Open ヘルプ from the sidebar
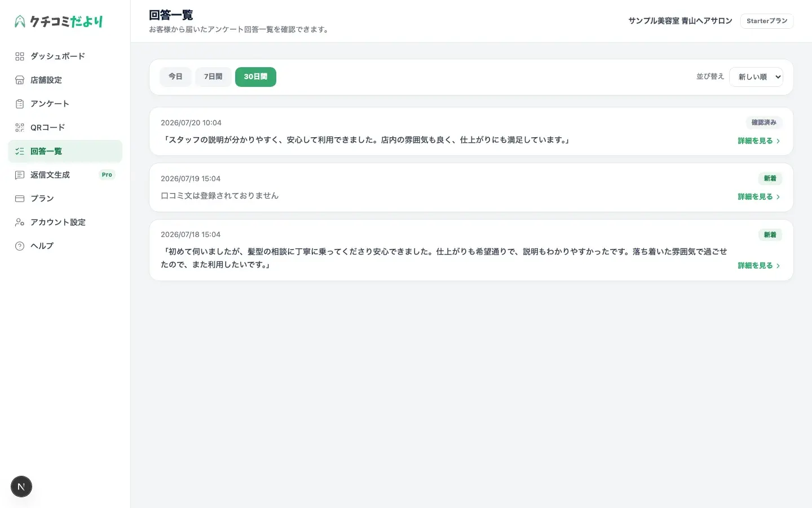This screenshot has height=508, width=812. tap(65, 246)
